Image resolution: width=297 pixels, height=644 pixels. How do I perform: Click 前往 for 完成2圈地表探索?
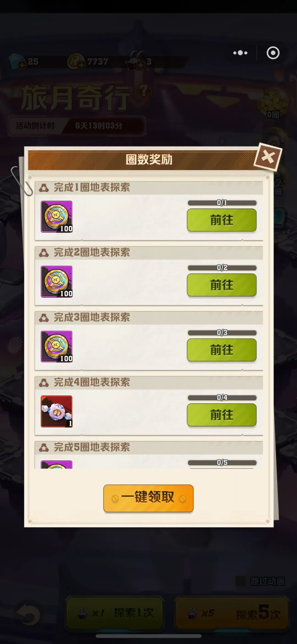(x=222, y=285)
